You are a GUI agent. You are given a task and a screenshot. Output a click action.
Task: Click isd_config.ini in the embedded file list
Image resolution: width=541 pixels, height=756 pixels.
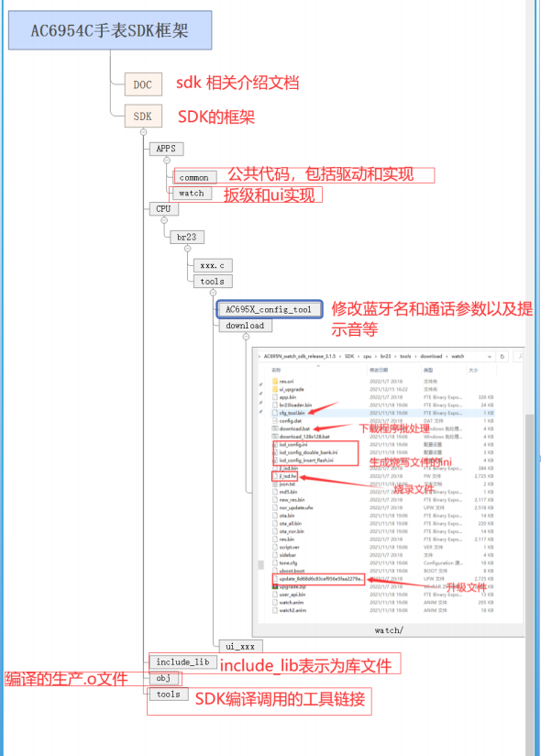(x=293, y=445)
